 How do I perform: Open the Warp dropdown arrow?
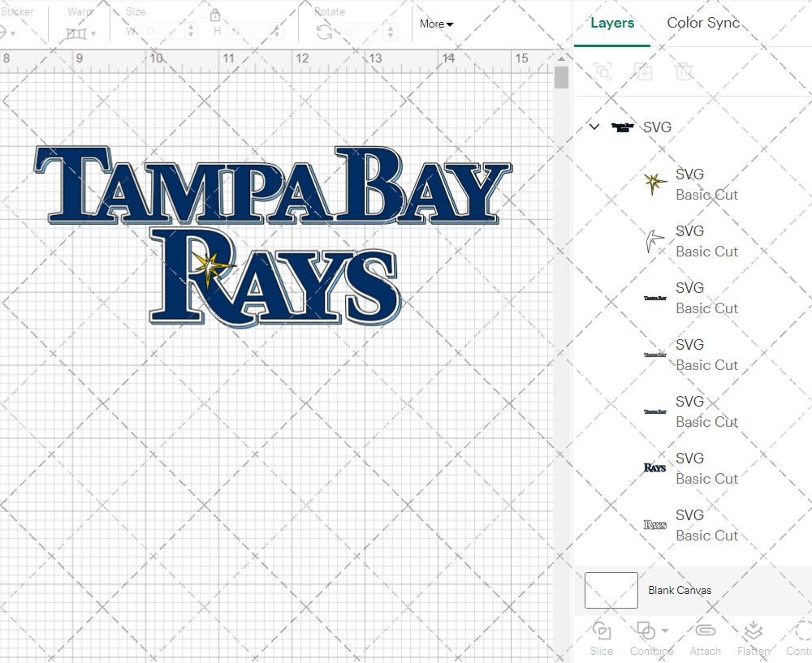point(93,33)
